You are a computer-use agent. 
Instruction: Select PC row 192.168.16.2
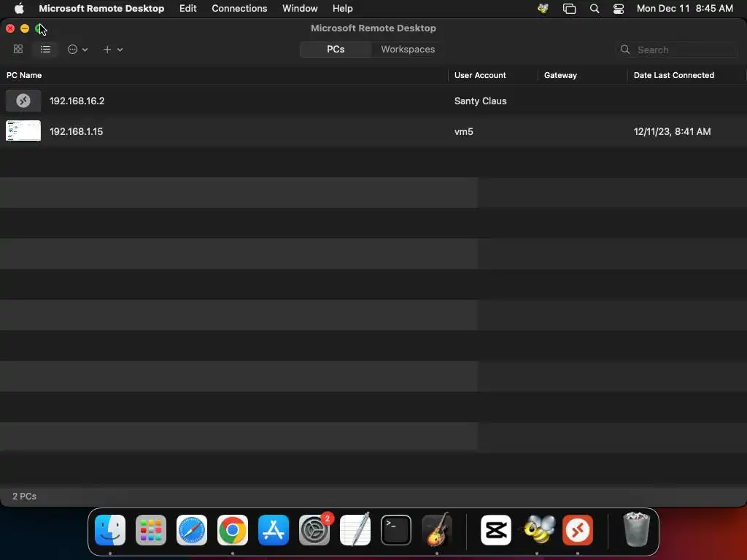(x=373, y=101)
